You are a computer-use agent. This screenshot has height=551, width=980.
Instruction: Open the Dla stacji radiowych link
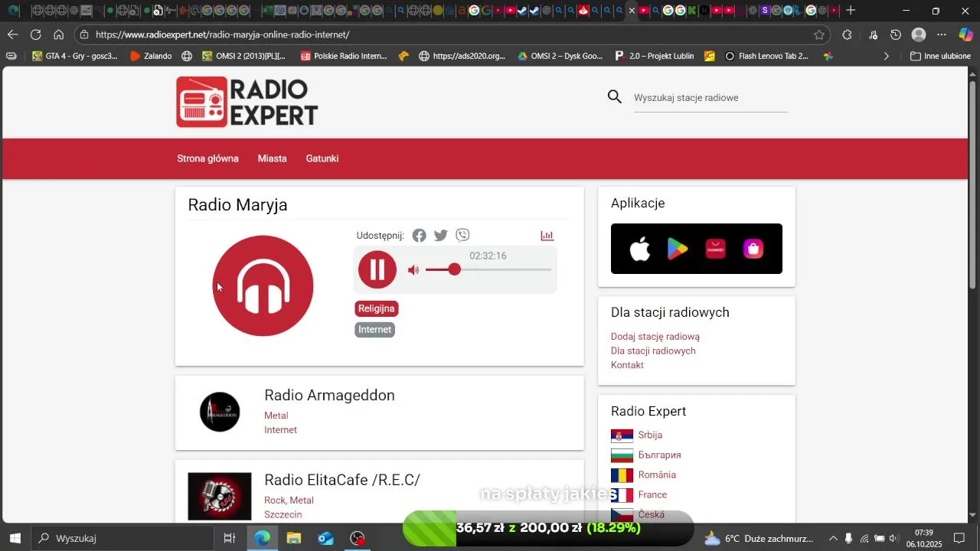pyautogui.click(x=653, y=351)
